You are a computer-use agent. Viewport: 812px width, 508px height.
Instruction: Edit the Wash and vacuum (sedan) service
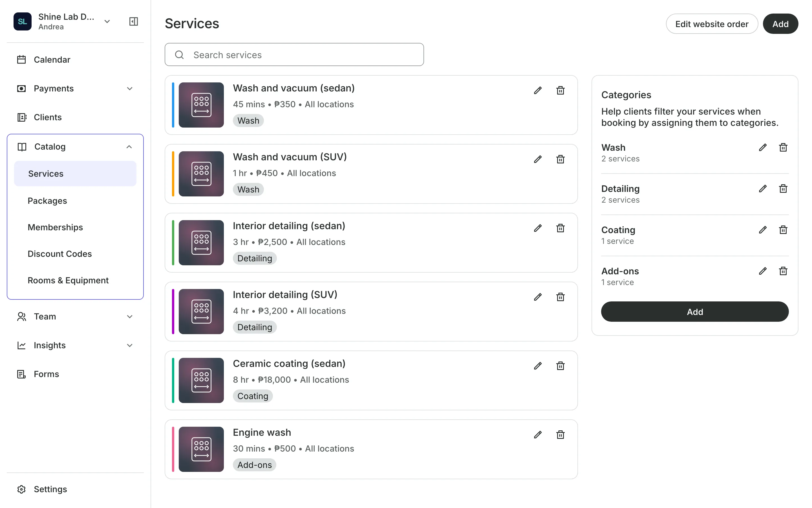pyautogui.click(x=538, y=90)
